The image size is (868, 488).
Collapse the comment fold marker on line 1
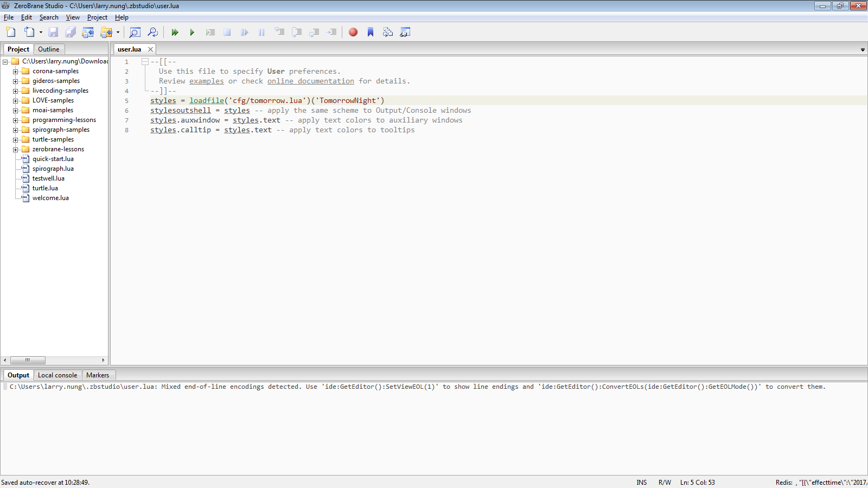[145, 62]
